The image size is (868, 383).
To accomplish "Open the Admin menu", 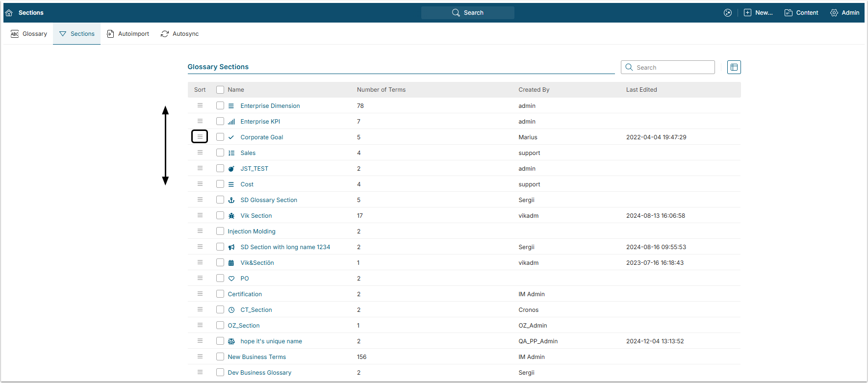I will (844, 13).
